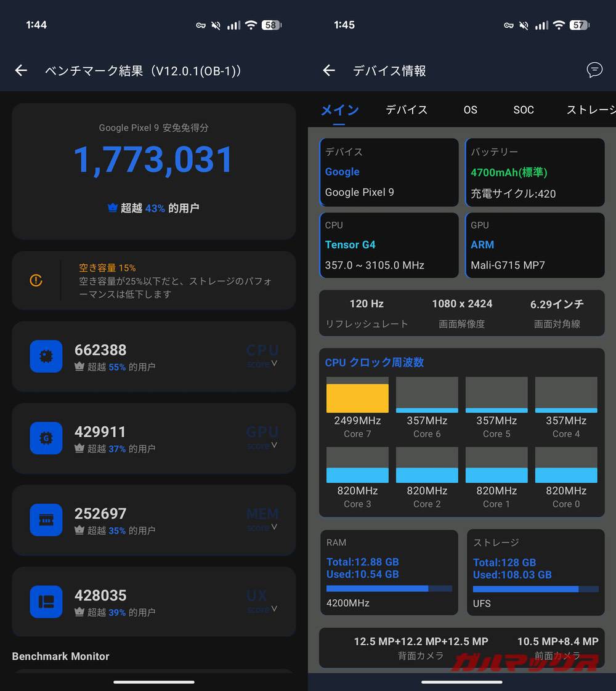The width and height of the screenshot is (616, 691).
Task: Tap the left screen muted bell icon
Action: click(216, 26)
